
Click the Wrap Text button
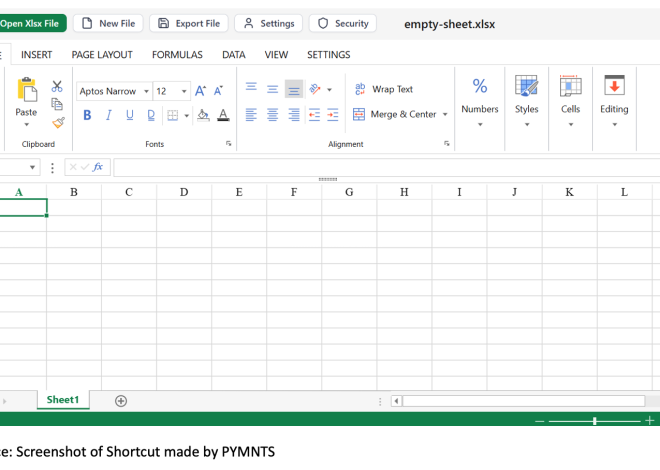(x=383, y=89)
